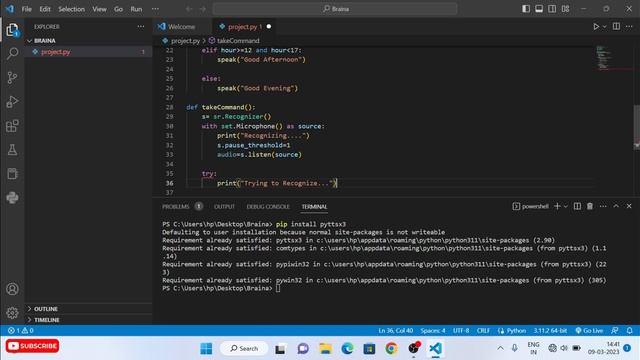This screenshot has height=360, width=640.
Task: Customize layout icon in title bar
Action: coord(565,9)
